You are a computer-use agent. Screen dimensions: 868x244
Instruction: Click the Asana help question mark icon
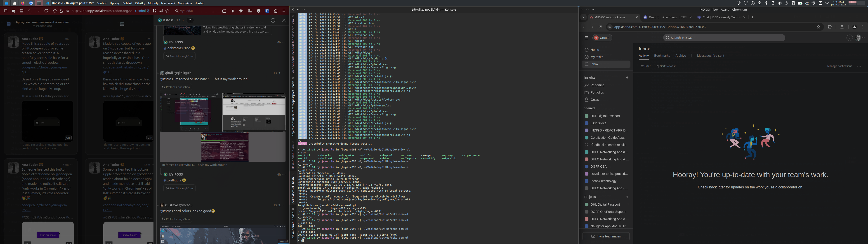(x=849, y=38)
